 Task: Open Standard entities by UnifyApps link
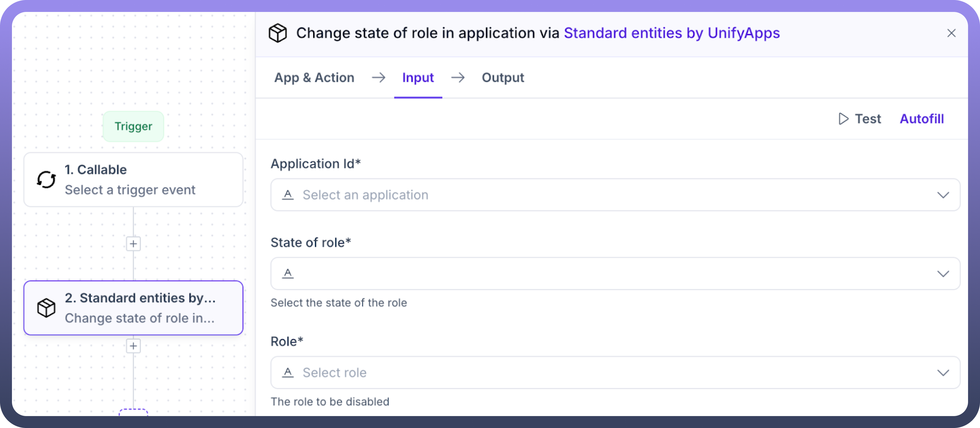pyautogui.click(x=671, y=33)
